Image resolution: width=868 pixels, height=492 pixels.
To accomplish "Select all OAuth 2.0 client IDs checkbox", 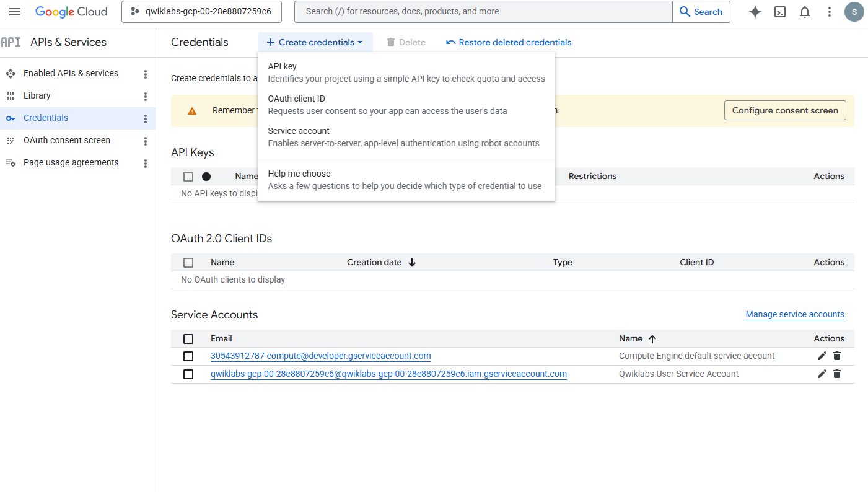I will pyautogui.click(x=188, y=263).
